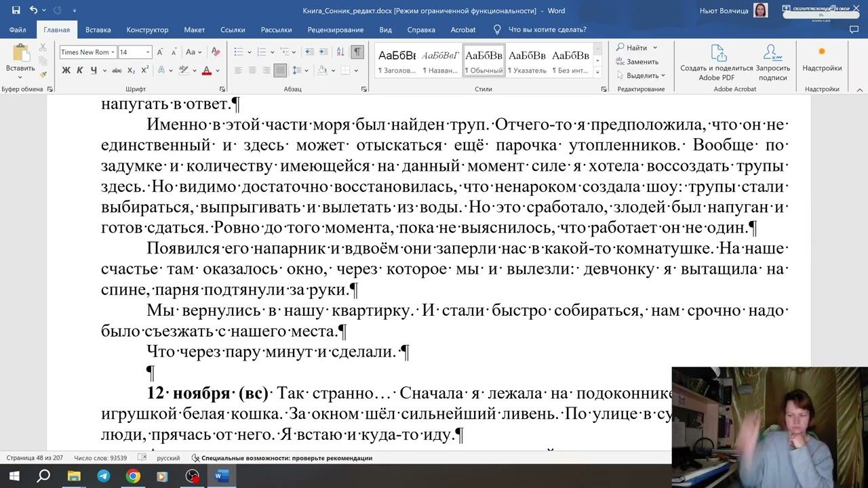
Task: Click the 'Что вы хотите сделать?' search field
Action: click(x=547, y=30)
